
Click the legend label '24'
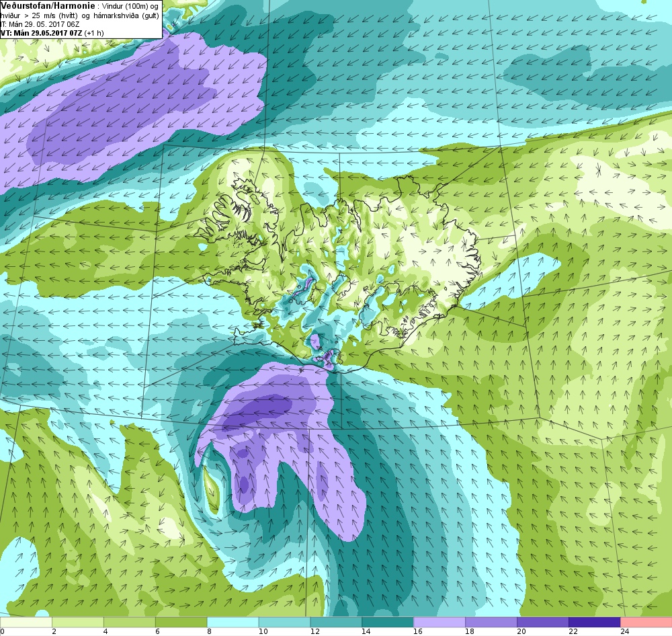coord(624,631)
